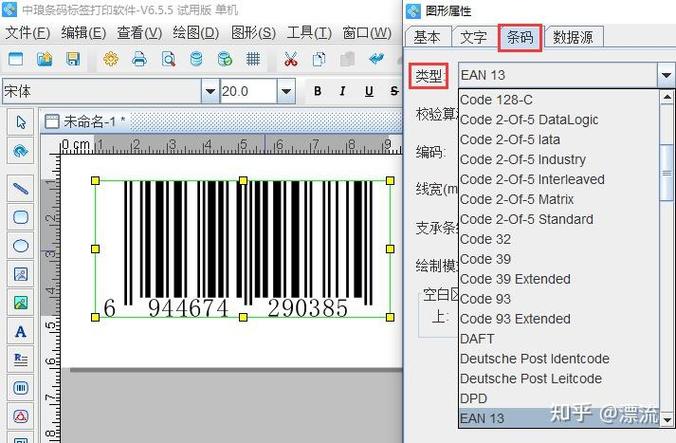Screen dimensions: 676x443
Task: Choose Code 128-C from type list
Action: click(559, 100)
